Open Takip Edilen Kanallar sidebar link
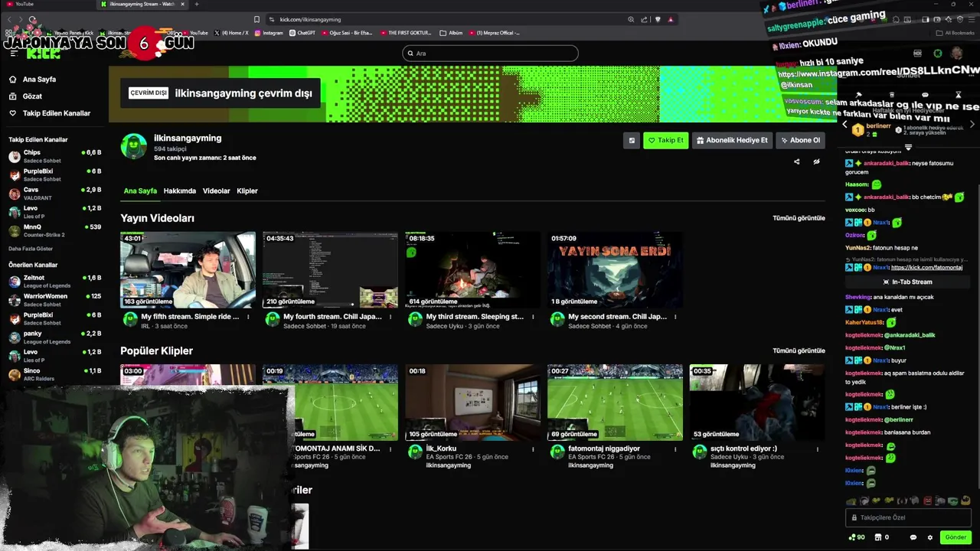 click(50, 113)
